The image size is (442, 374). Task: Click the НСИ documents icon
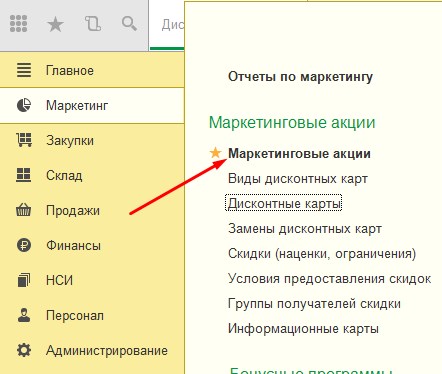(x=24, y=280)
